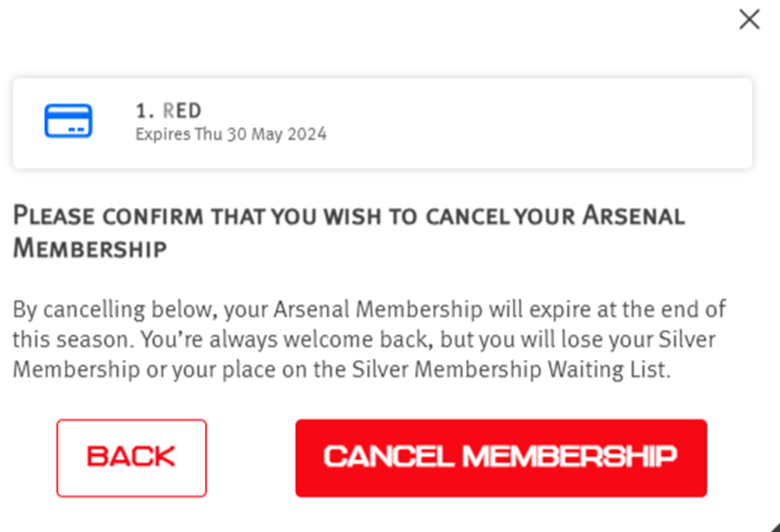Click the word 'Arsenal' in the heading
Screen dimensions: 780x532
coord(634,216)
